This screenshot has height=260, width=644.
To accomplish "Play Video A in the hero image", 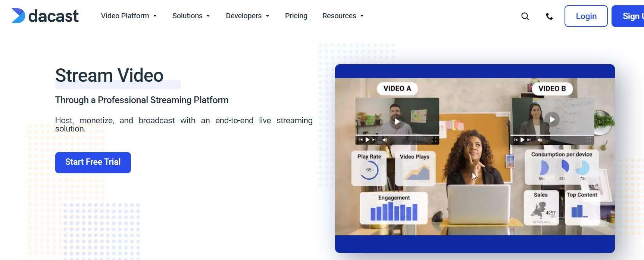I will (397, 121).
